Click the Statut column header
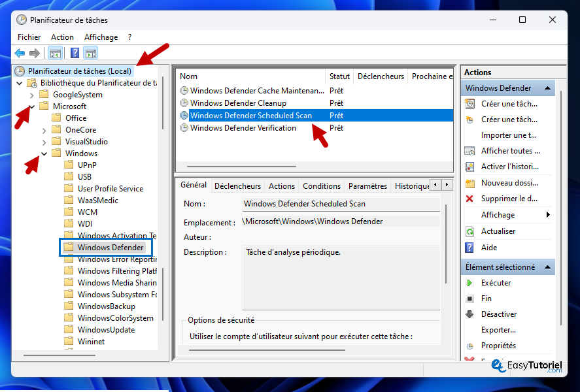Screen dimensions: 580x392 [x=339, y=76]
